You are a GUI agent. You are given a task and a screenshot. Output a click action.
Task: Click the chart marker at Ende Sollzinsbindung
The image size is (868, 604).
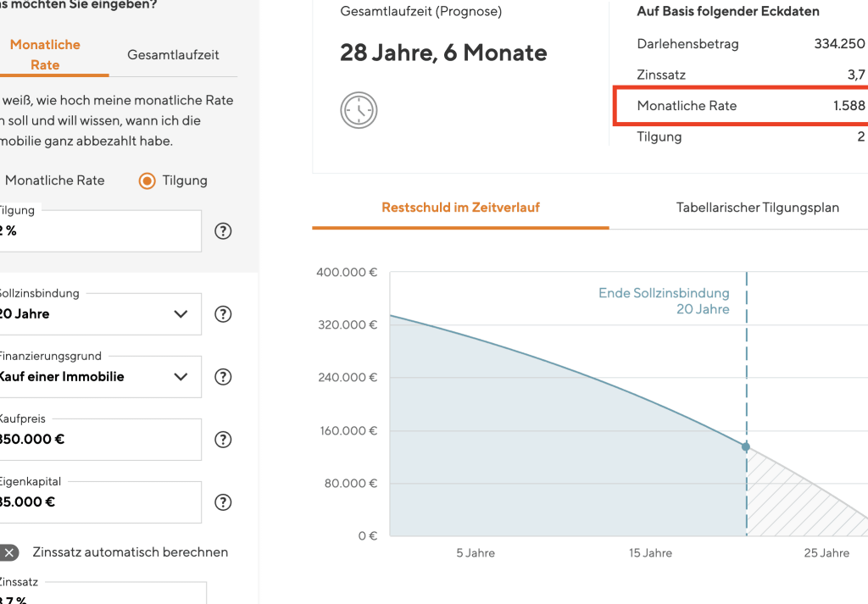click(x=746, y=446)
